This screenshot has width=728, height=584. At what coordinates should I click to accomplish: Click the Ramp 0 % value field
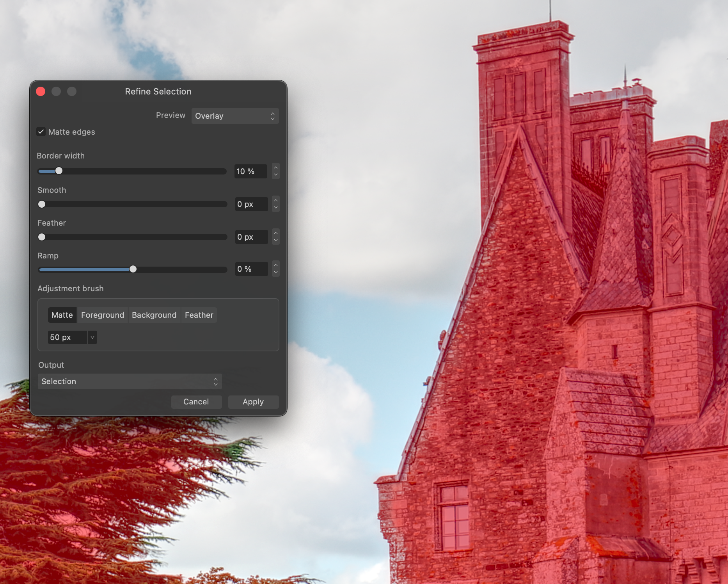pyautogui.click(x=251, y=269)
